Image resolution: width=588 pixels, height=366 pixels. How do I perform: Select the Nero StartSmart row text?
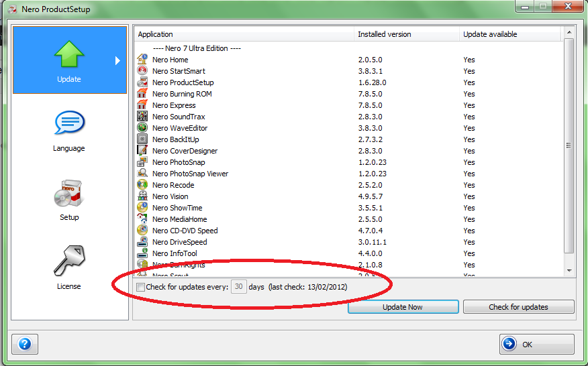click(x=179, y=71)
